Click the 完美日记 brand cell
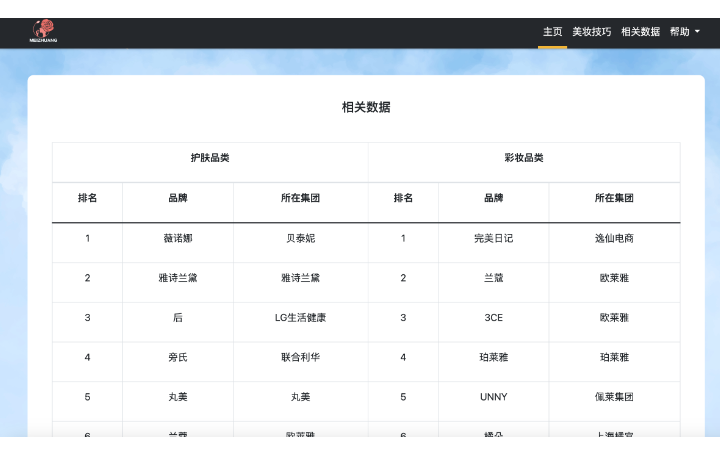The image size is (720, 450). click(x=493, y=238)
